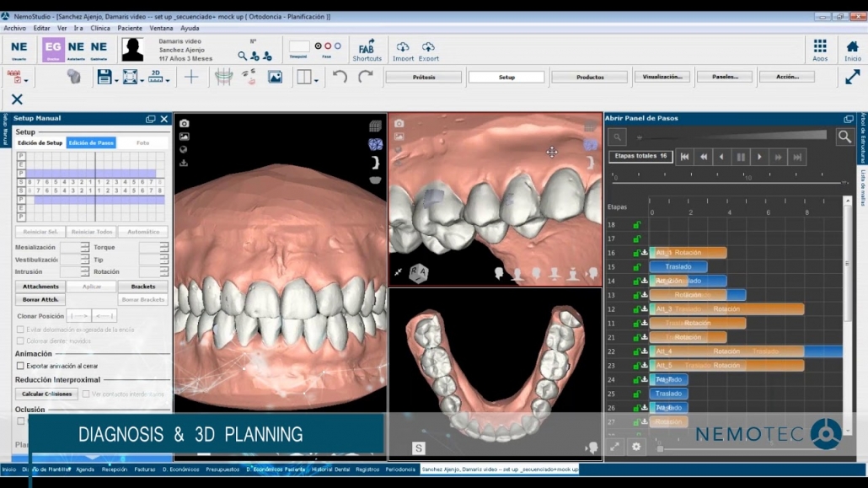Open the Ayuda menu
868x488 pixels.
pyautogui.click(x=190, y=29)
